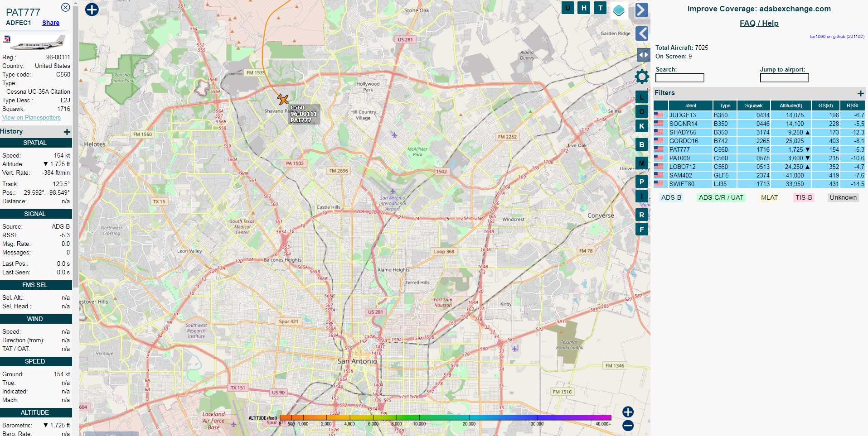Image resolution: width=868 pixels, height=436 pixels.
Task: Select the GORDO16 aircraft row
Action: click(x=759, y=141)
